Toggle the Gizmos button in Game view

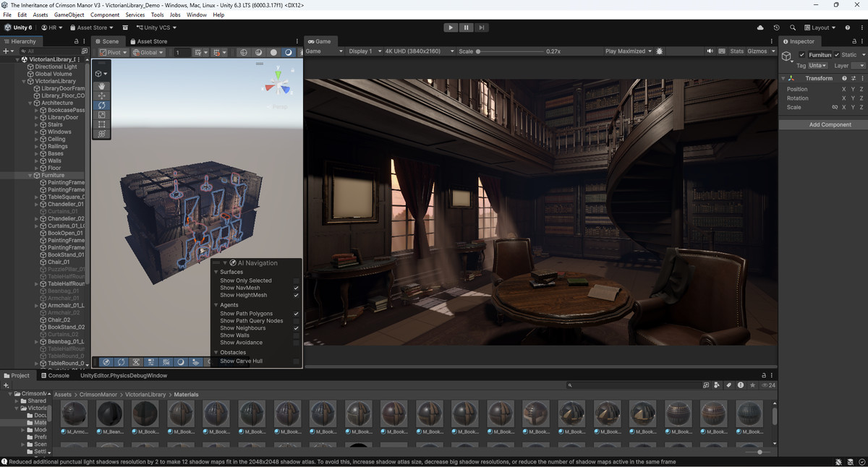click(757, 51)
